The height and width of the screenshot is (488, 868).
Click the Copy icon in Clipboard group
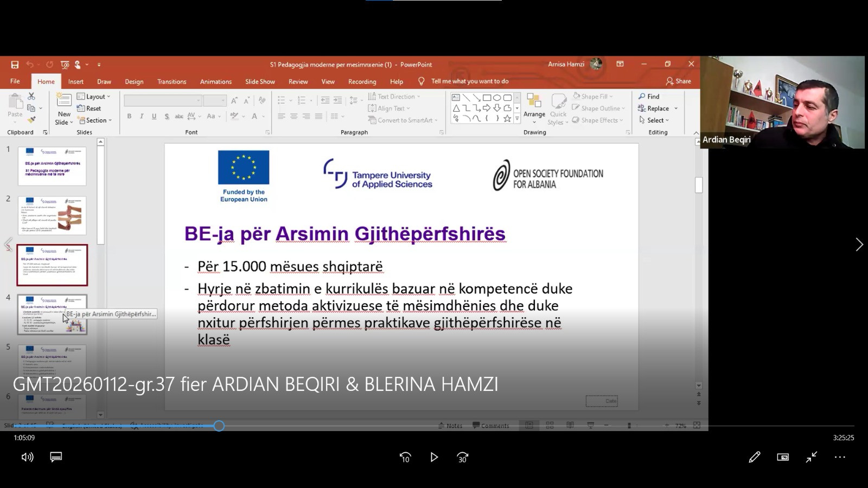coord(31,108)
